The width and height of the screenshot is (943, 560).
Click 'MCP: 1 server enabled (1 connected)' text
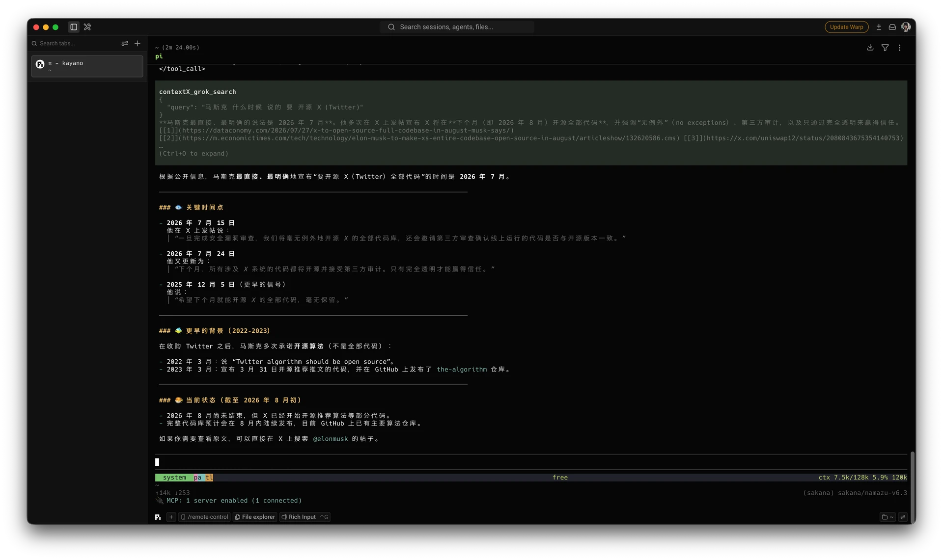[234, 501]
